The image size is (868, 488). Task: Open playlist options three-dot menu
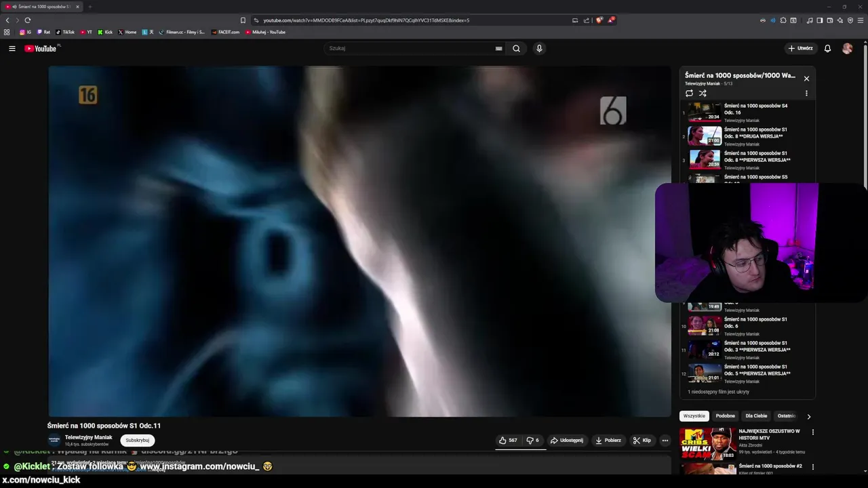pos(806,93)
